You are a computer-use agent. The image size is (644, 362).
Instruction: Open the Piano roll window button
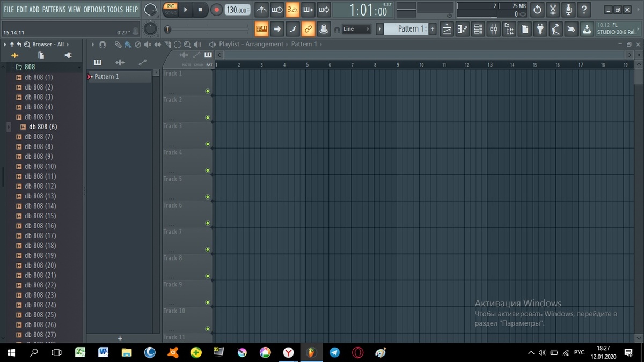point(462,29)
